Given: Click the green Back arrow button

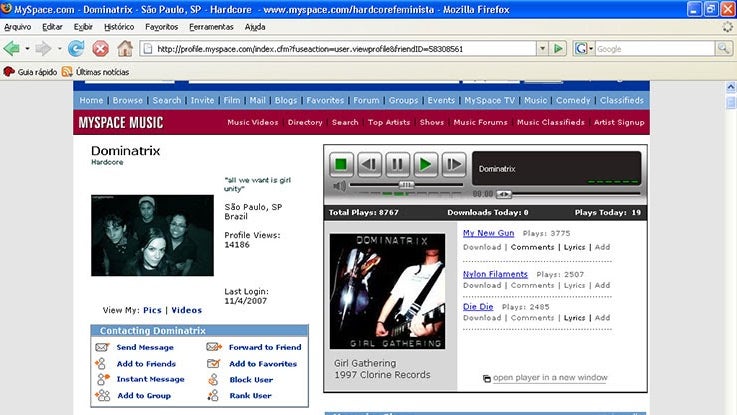Looking at the screenshot, I should [x=12, y=48].
